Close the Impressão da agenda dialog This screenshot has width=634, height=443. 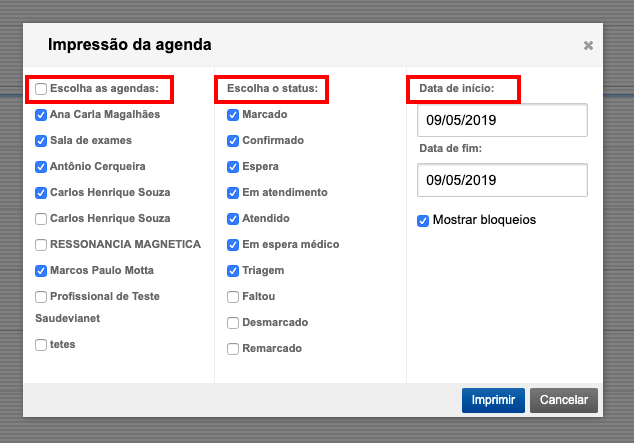point(588,46)
